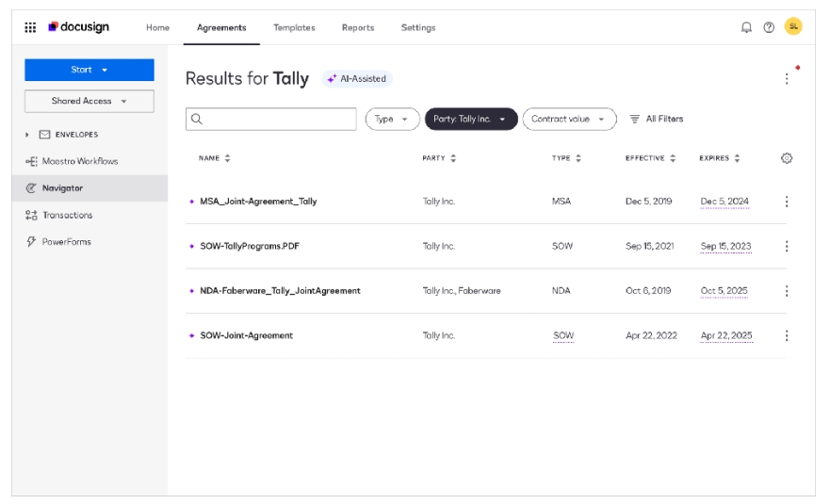Screen dimensions: 830x504
Task: Open the SL user profile avatar
Action: click(793, 27)
